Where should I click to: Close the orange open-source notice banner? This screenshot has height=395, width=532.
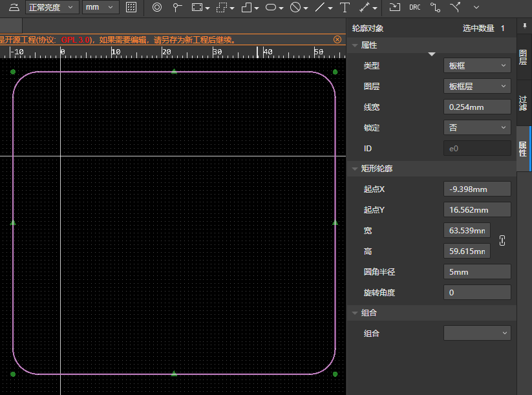[x=337, y=39]
